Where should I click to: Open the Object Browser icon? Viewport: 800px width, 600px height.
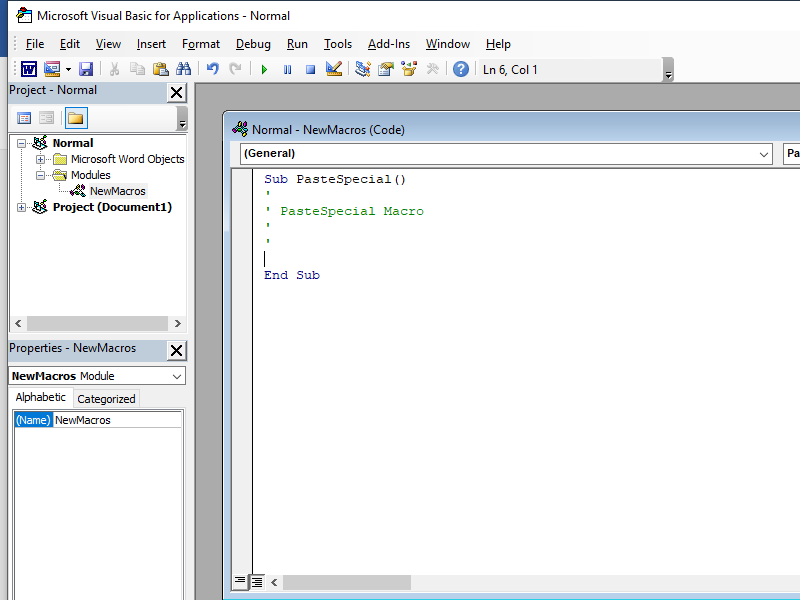(x=409, y=69)
